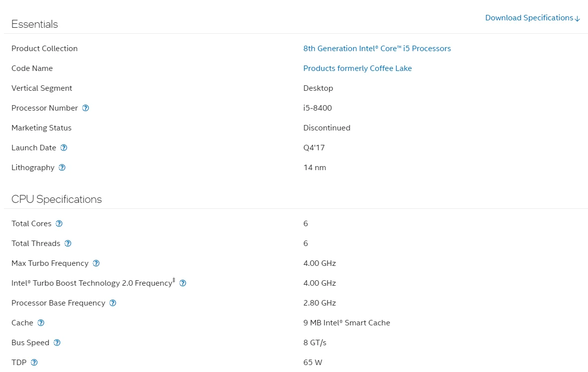Open the TDP help icon
588x372 pixels.
(34, 363)
